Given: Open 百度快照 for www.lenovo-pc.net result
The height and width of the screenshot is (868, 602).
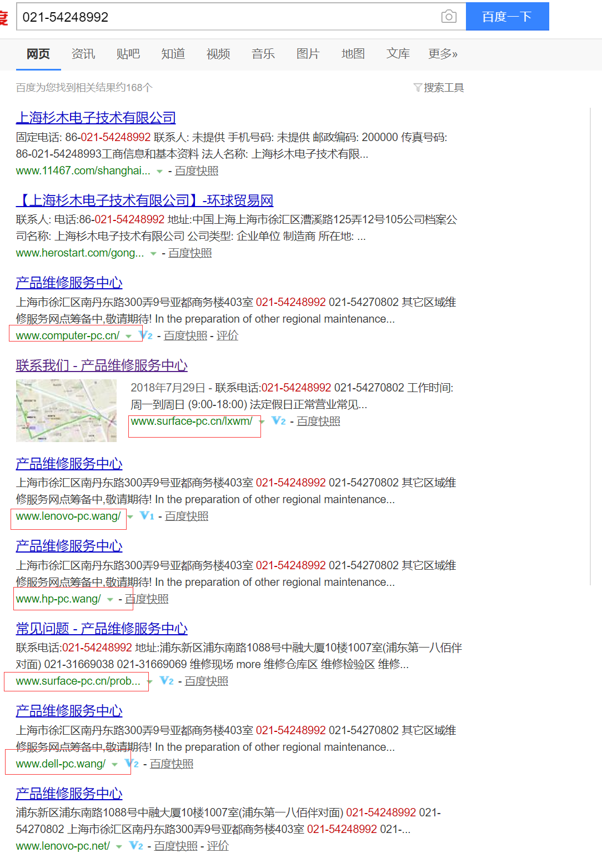Looking at the screenshot, I should click(175, 846).
